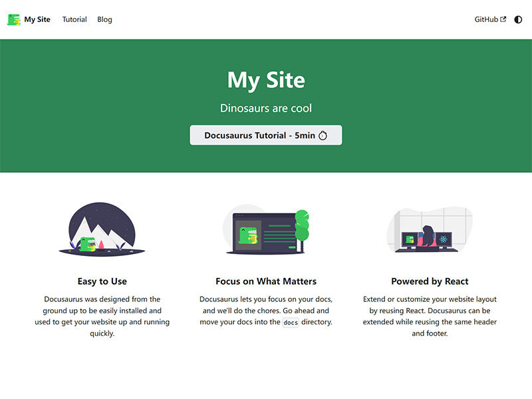Click the mountain dinosaur illustration

coord(102,229)
